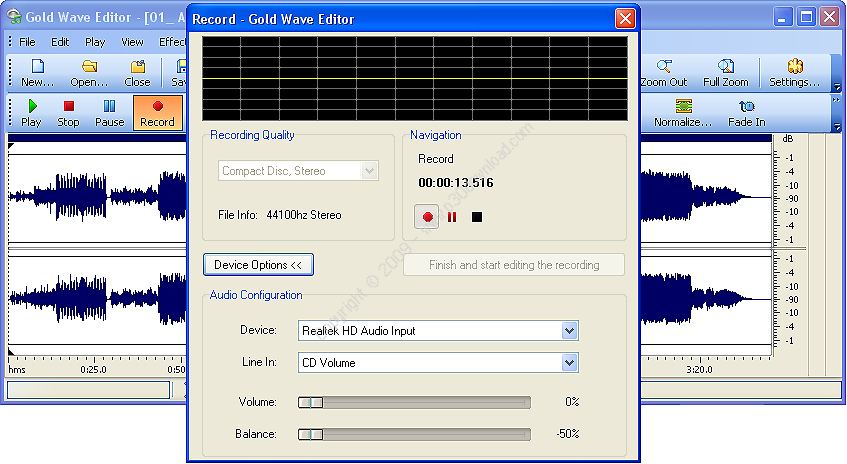This screenshot has height=464, width=847.
Task: Click the effects toolbar overflow arrow
Action: 837,127
